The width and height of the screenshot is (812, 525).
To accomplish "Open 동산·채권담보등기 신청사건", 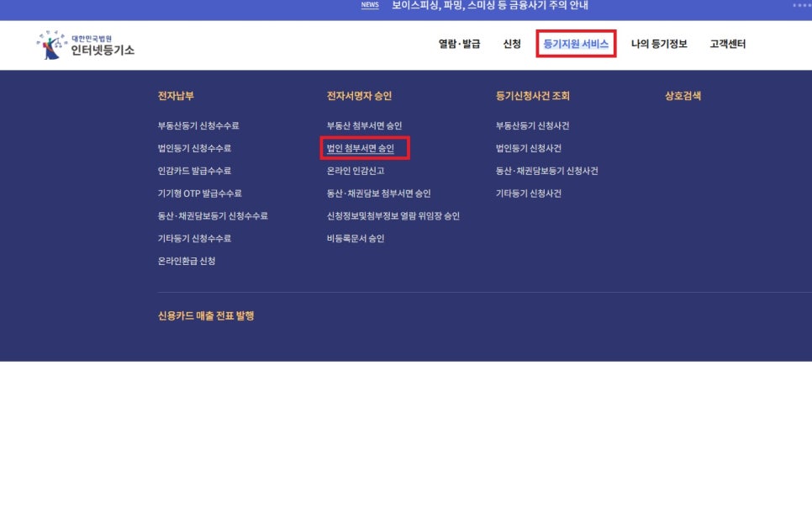I will 547,171.
